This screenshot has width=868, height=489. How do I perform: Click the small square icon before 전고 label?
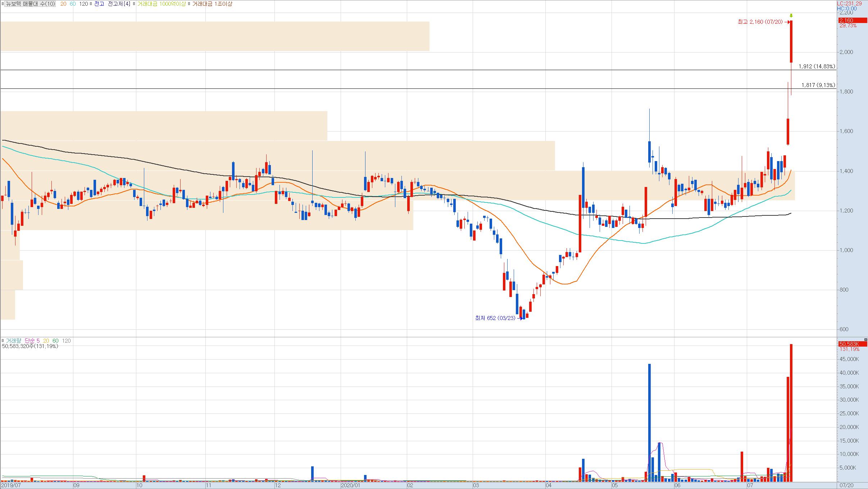[x=91, y=4]
